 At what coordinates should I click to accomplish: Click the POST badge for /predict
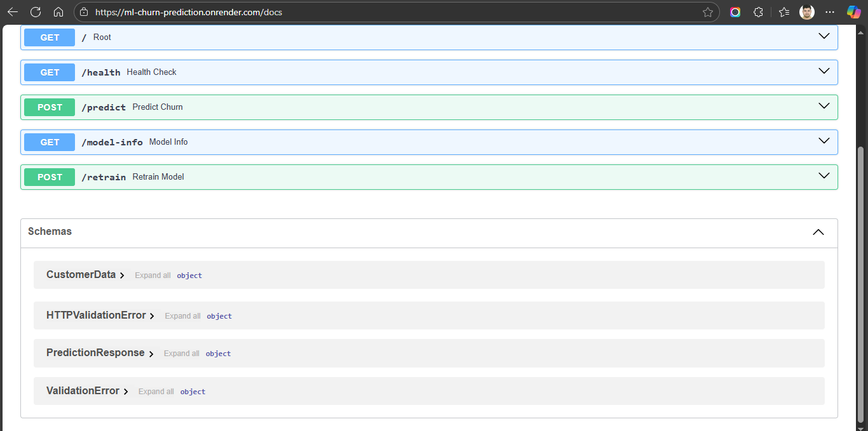click(x=50, y=107)
